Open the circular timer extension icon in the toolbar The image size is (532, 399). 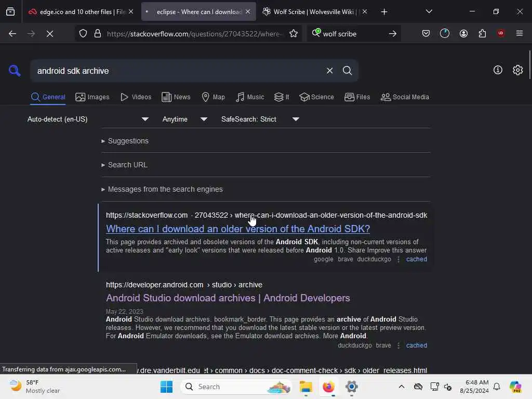coord(445,33)
